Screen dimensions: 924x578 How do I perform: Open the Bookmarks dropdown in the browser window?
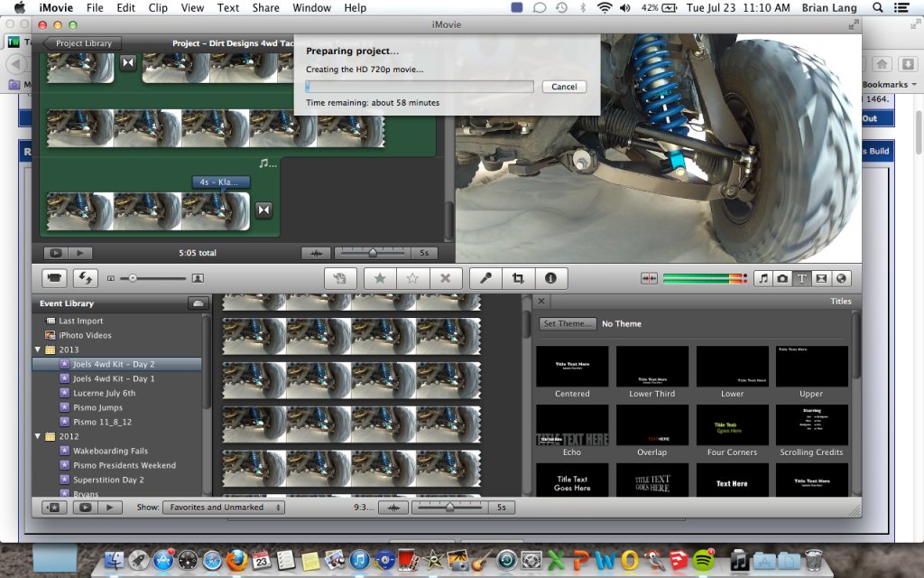click(x=889, y=84)
